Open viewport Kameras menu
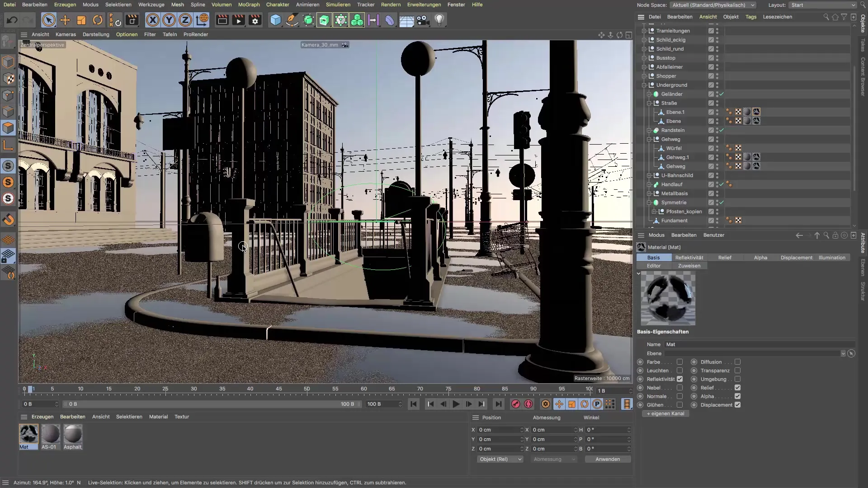868x488 pixels. click(x=66, y=34)
